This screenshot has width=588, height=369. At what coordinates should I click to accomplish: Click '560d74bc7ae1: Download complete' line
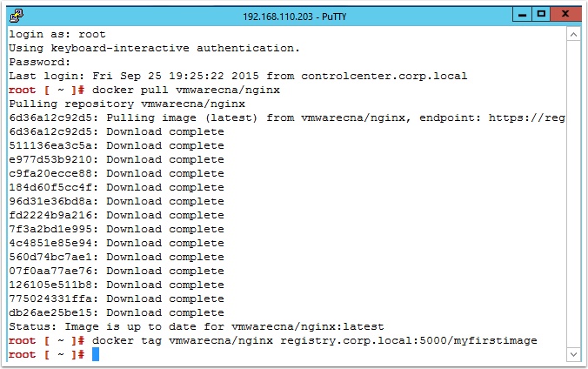[x=117, y=257]
